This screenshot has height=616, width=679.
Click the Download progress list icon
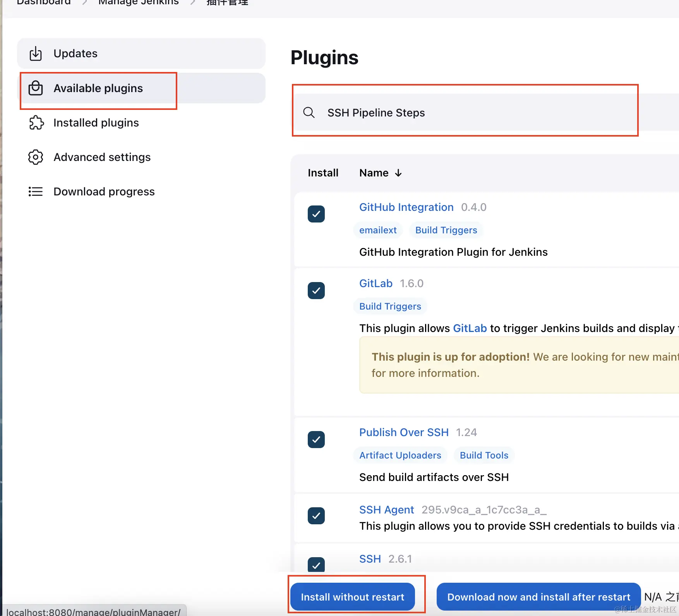pyautogui.click(x=36, y=192)
